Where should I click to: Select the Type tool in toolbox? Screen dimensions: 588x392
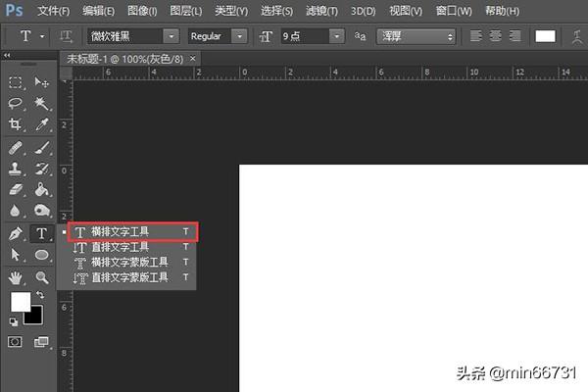[41, 234]
